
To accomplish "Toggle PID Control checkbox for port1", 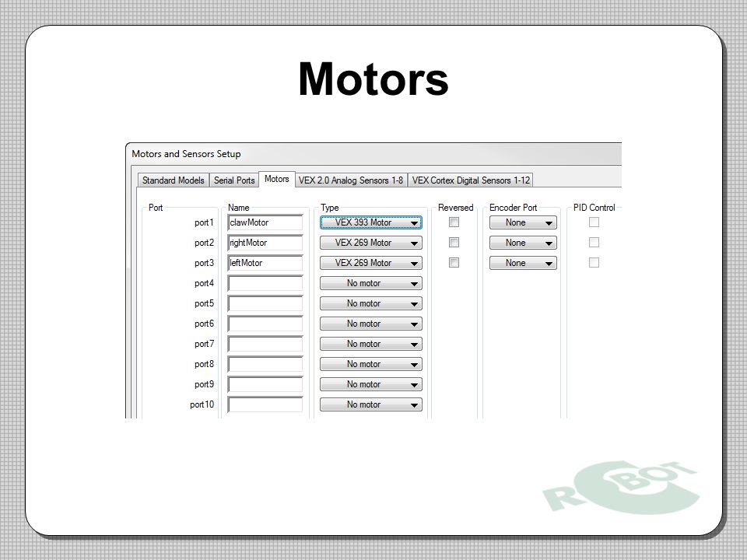I will [594, 222].
